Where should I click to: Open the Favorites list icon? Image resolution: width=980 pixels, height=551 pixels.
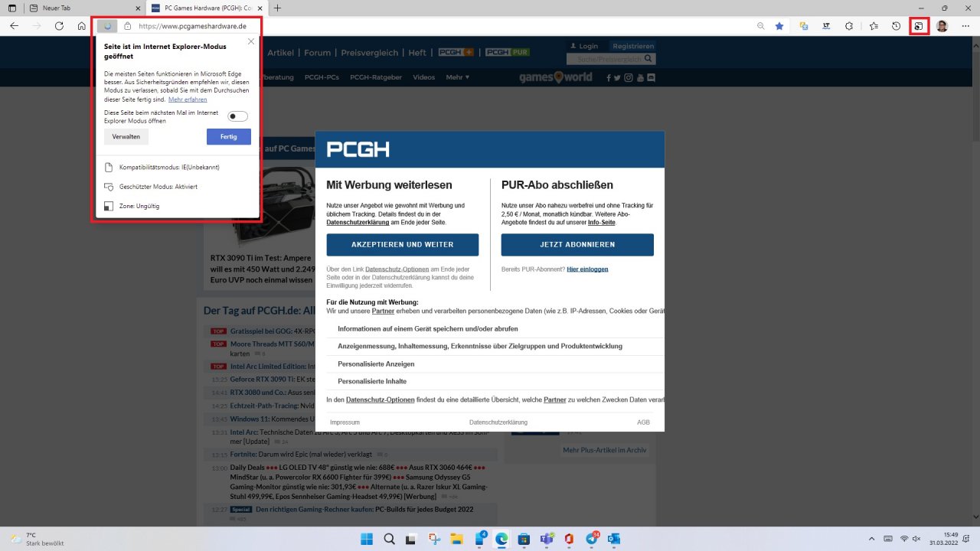pos(874,26)
